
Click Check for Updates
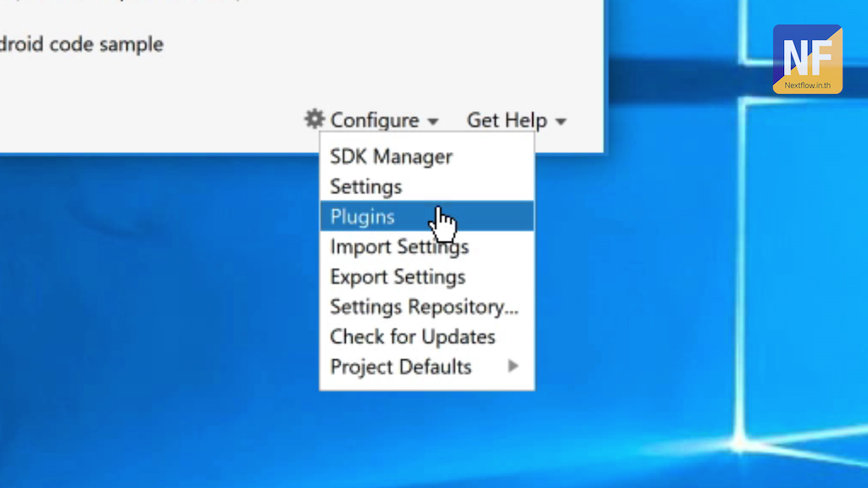412,337
